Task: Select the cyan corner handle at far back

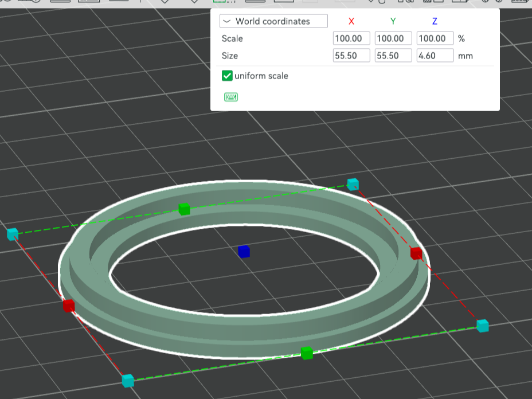Action: (353, 184)
